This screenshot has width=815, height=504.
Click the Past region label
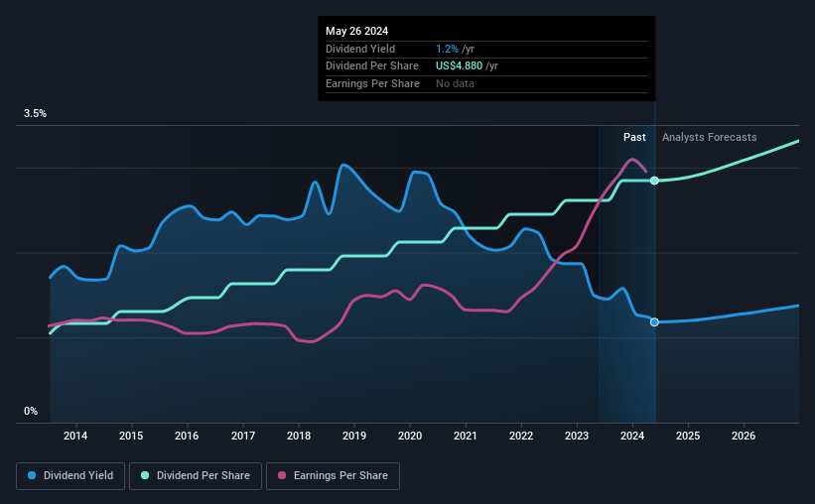click(634, 137)
